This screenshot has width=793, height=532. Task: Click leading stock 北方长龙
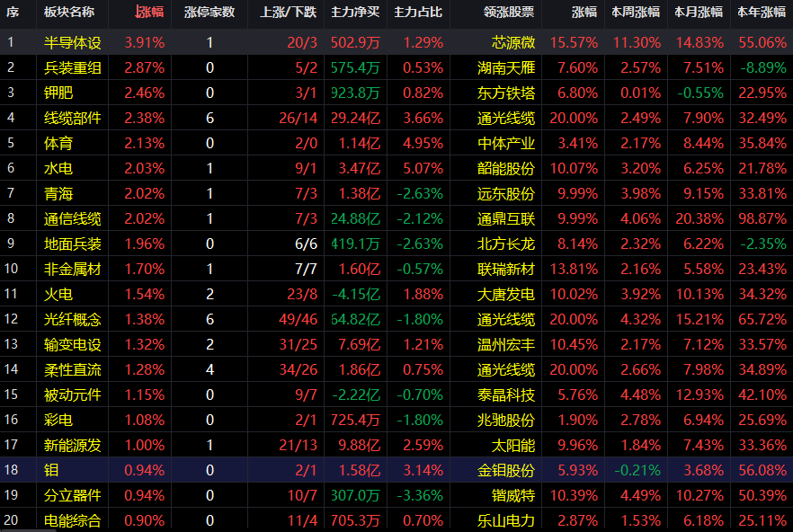click(505, 244)
